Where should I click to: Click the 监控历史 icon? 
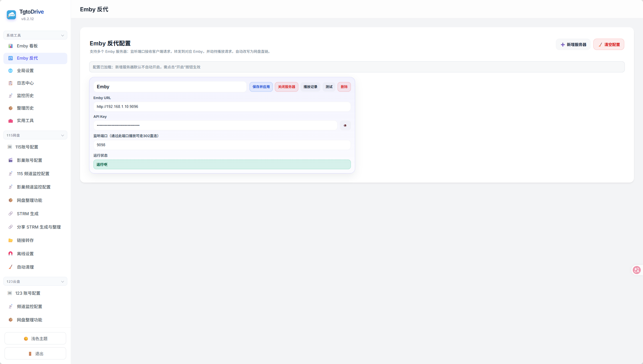[x=11, y=96]
